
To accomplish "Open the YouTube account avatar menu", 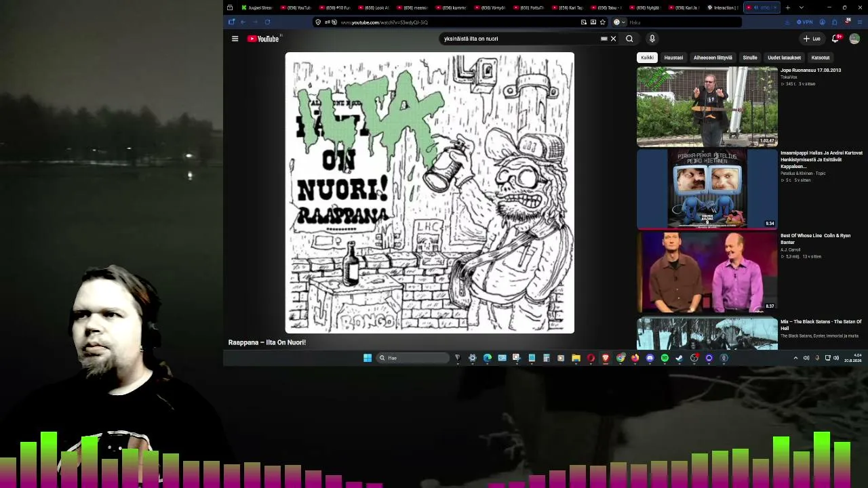I will pyautogui.click(x=854, y=39).
